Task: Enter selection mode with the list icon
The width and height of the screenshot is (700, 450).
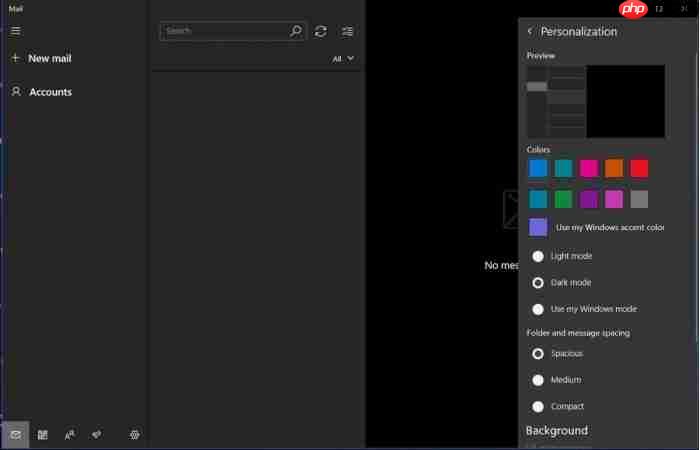Action: [x=347, y=31]
